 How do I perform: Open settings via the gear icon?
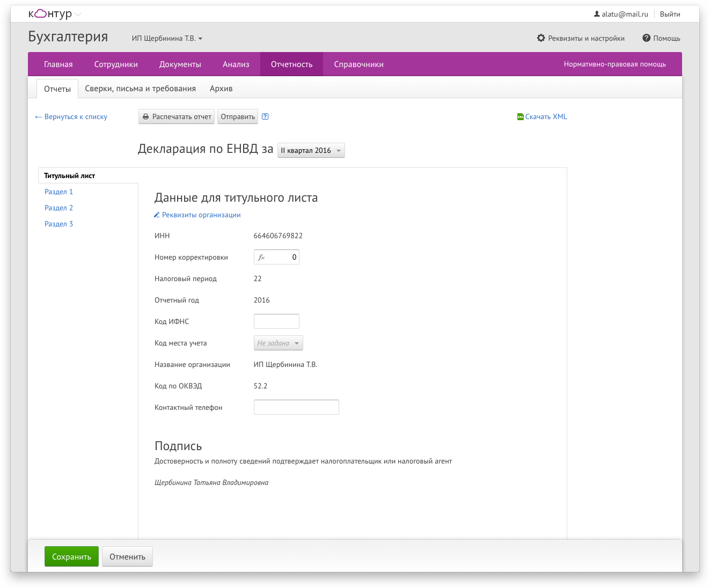(541, 38)
